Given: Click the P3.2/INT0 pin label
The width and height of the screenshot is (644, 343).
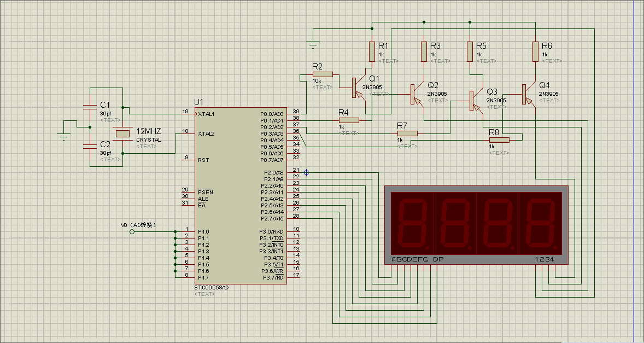Looking at the screenshot, I should (x=272, y=245).
